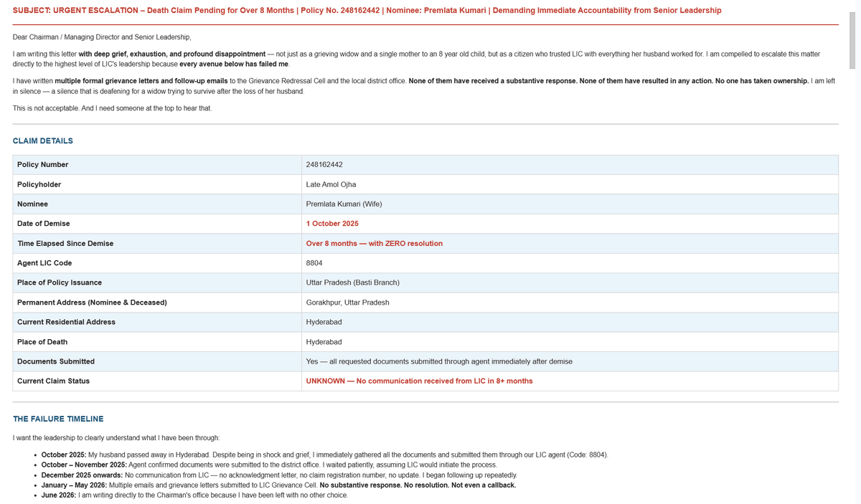Click the 'Documents Submitted' label
Screen dimensions: 861x504
pos(56,361)
